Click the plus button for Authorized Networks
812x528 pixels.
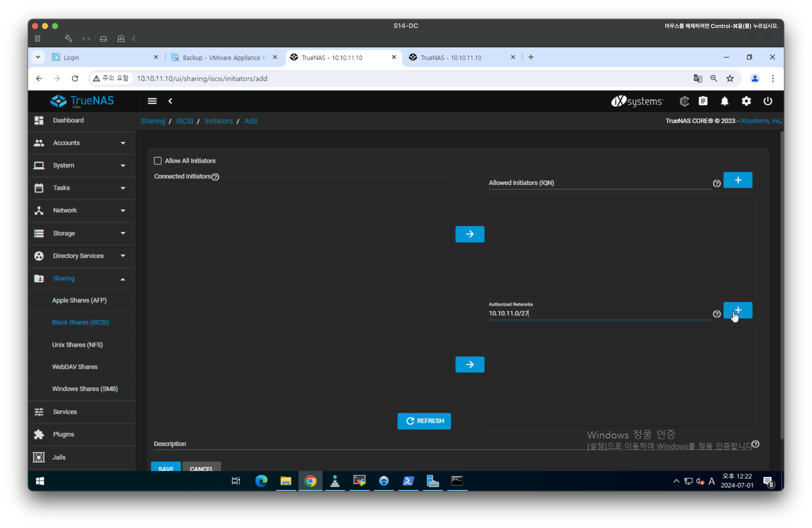(x=737, y=310)
